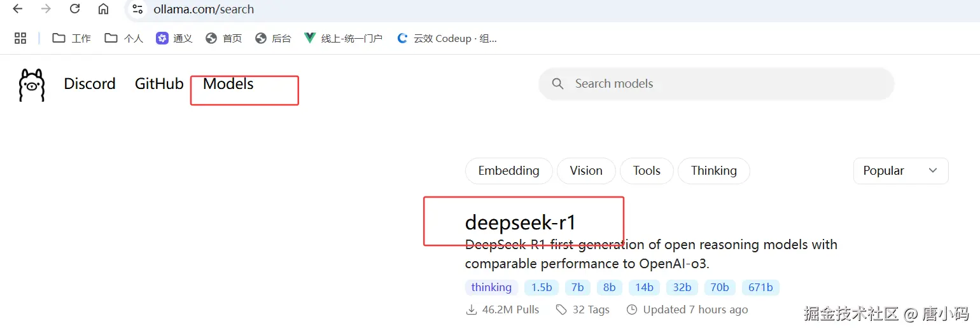Open the 云效 Codeup bookmark
This screenshot has width=980, height=333.
[447, 38]
